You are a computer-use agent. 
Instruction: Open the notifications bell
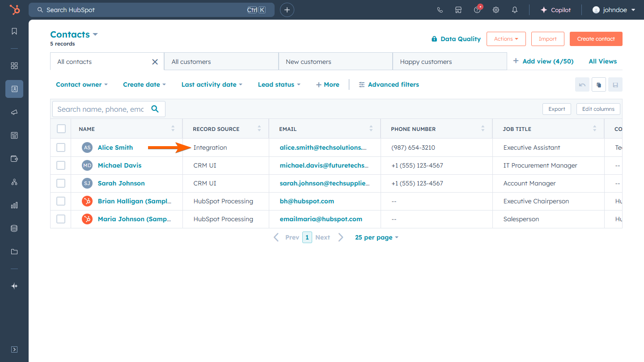tap(515, 10)
